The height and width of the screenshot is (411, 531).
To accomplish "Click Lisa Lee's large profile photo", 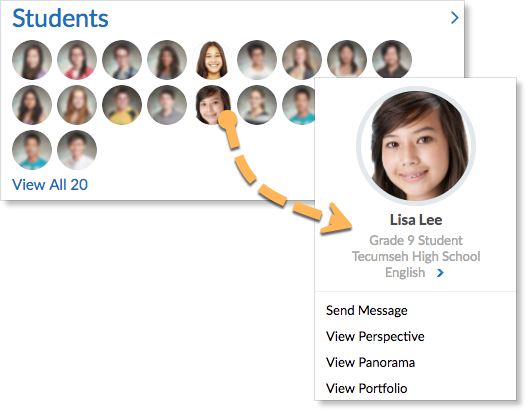I will tap(416, 146).
